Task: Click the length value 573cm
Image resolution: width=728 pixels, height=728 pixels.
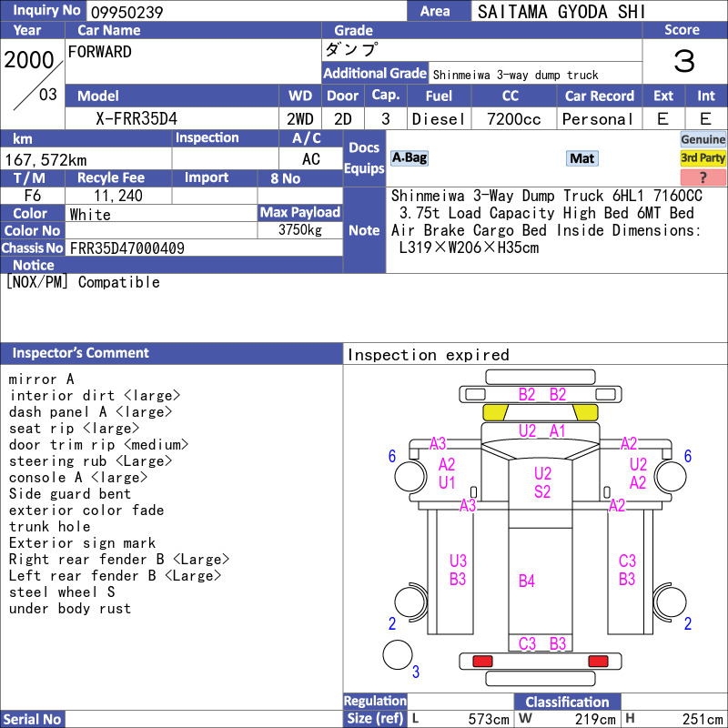Action: [x=489, y=719]
